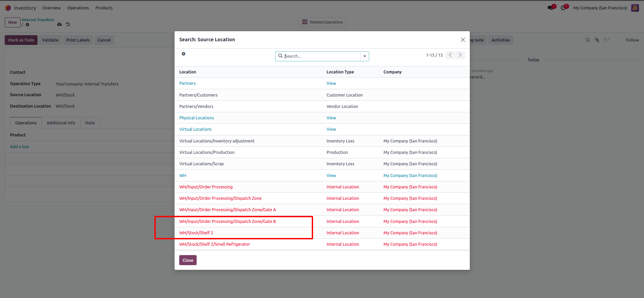Toggle the search options dropdown arrow
This screenshot has width=644, height=298.
pyautogui.click(x=364, y=56)
